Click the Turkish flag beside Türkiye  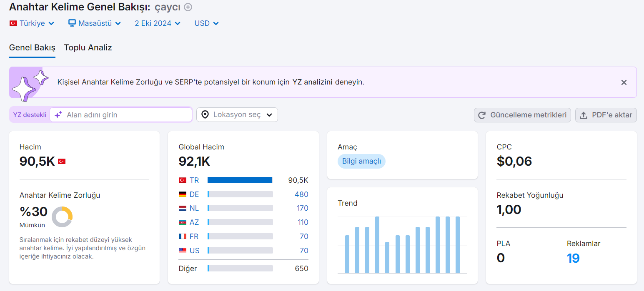13,23
